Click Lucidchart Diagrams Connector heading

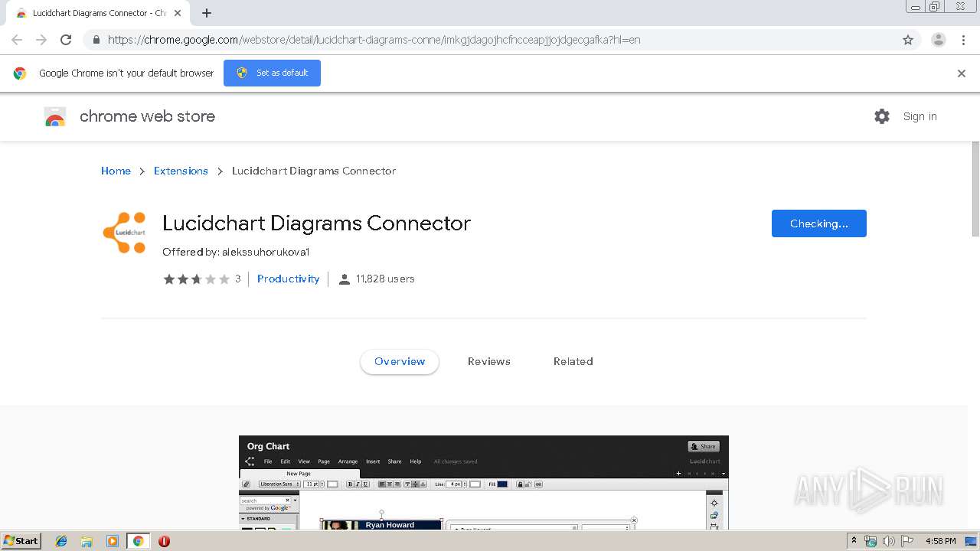click(x=316, y=223)
